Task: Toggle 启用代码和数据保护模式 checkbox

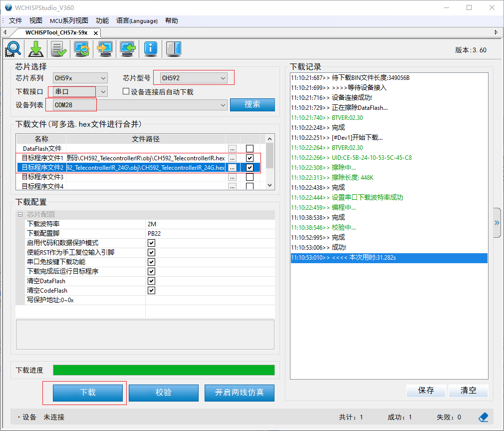Action: [x=151, y=243]
